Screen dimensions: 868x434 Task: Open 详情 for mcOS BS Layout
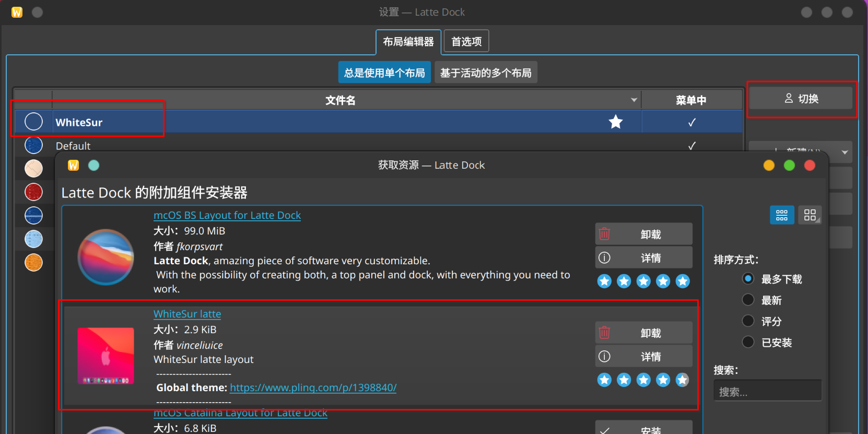[x=644, y=257]
